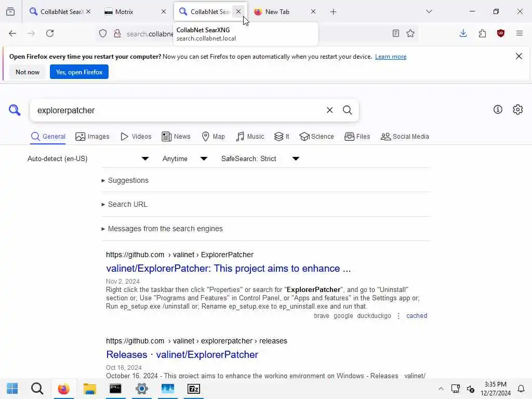
Task: Click the tracking protection shield icon
Action: [x=103, y=33]
